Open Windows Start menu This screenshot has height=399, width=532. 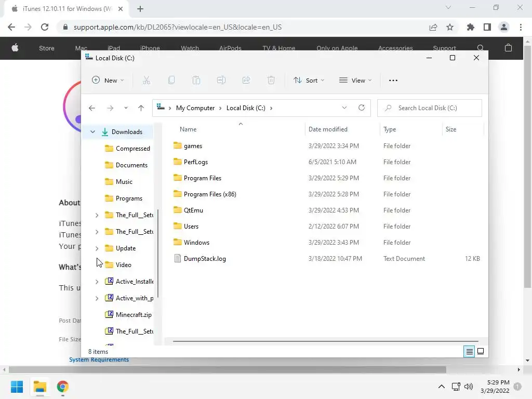click(17, 387)
